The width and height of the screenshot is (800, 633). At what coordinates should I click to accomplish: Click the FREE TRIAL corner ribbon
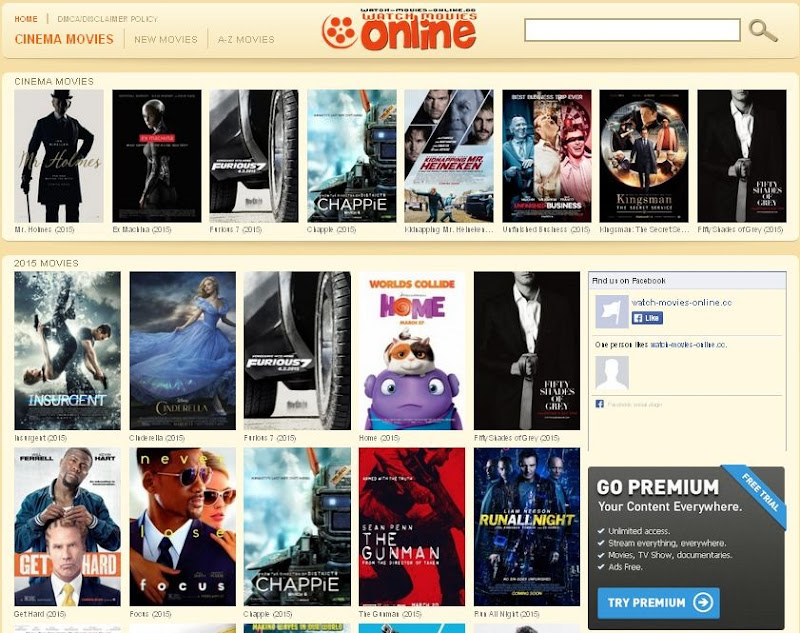(756, 495)
